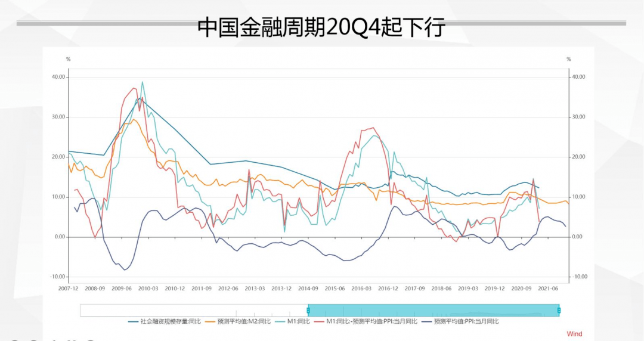Click the 2018-06 x-axis date label
Screen dimensions: 644x341
coord(441,289)
